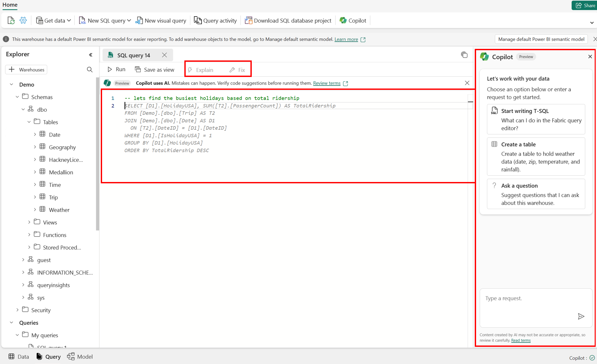Click the copy icon above the editor
Screen dimensions: 597x364
pos(464,55)
